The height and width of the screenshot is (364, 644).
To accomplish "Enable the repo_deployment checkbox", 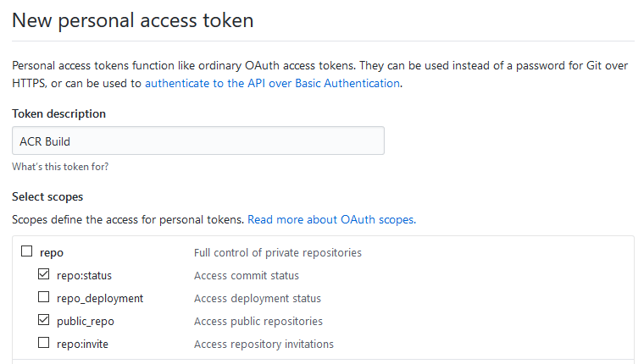I will tap(43, 297).
